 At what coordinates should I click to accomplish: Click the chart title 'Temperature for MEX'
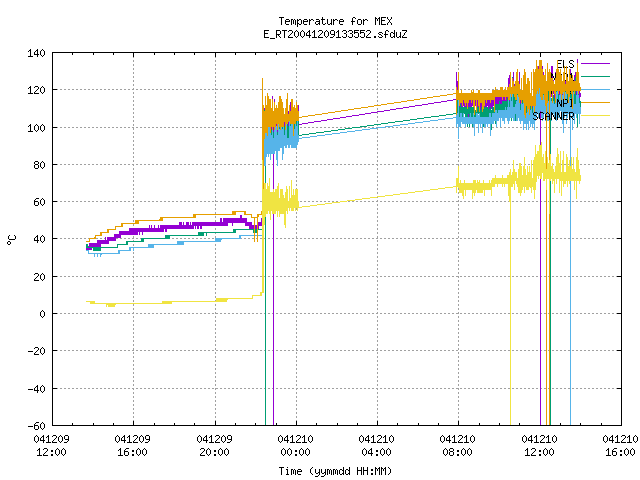coord(335,21)
